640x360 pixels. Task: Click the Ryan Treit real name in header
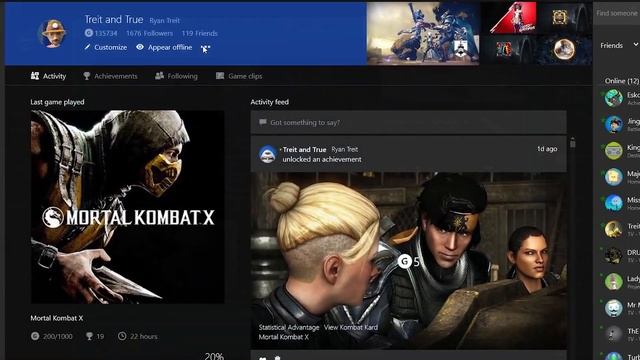point(164,20)
